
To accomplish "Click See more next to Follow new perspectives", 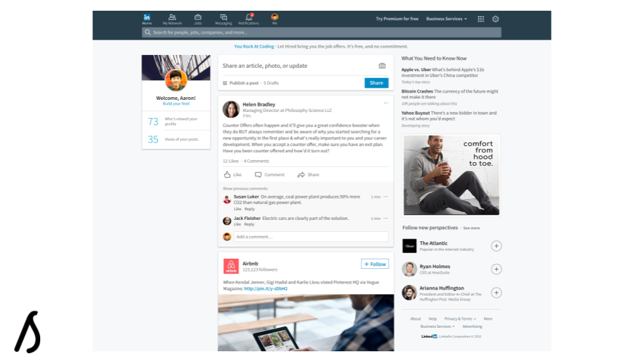I will [x=472, y=228].
